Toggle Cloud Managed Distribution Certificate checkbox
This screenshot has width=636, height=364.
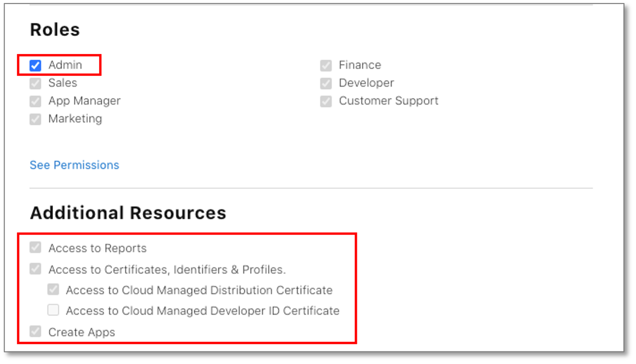[53, 290]
